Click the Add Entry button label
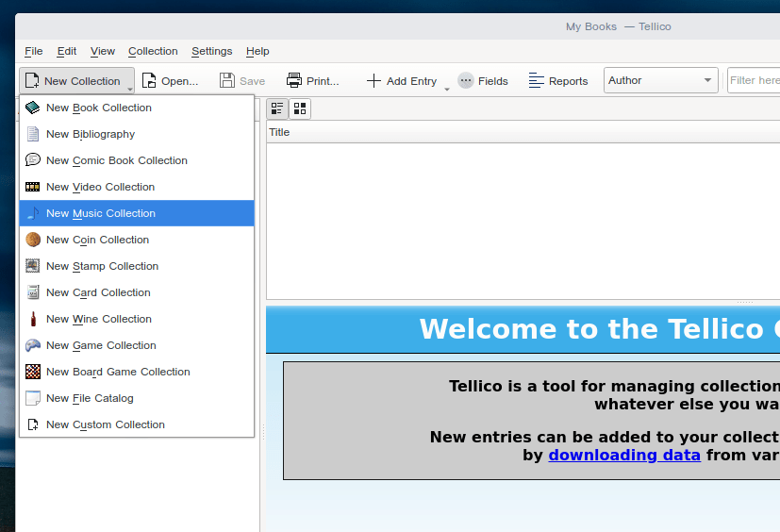The width and height of the screenshot is (780, 532). coord(411,81)
